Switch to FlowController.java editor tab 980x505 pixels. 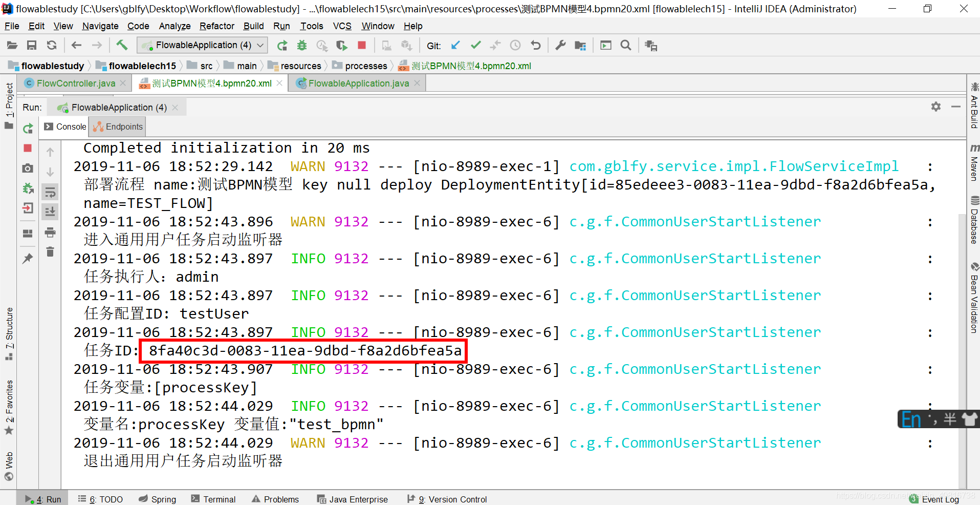[x=76, y=83]
